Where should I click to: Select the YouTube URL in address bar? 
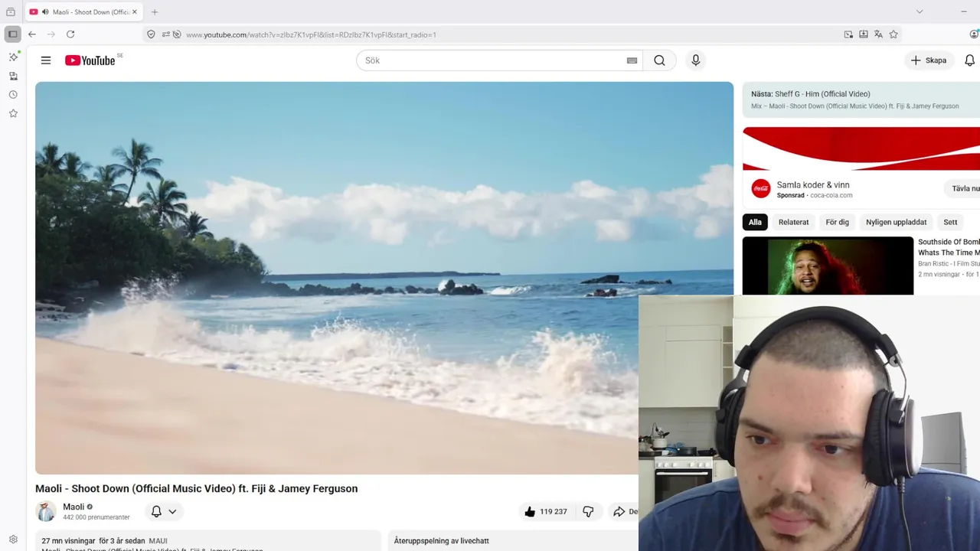coord(311,34)
